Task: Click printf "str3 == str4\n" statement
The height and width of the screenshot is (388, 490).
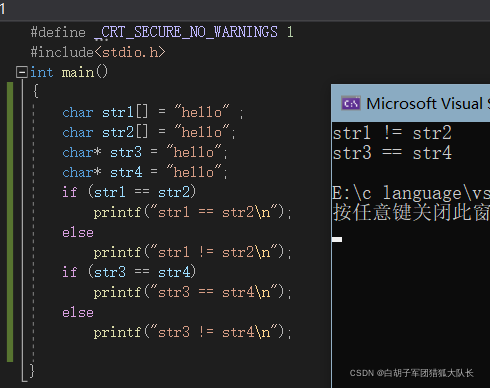Action: click(x=193, y=292)
